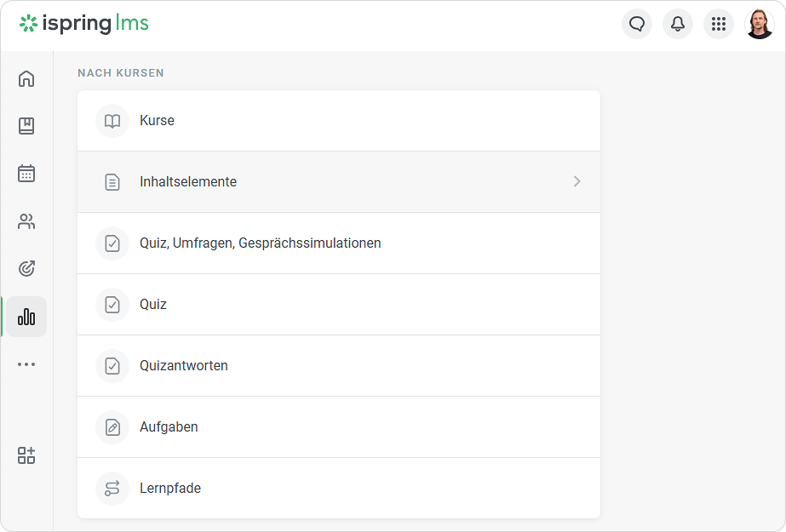786x532 pixels.
Task: Open the Aufgaben report
Action: pyautogui.click(x=339, y=426)
